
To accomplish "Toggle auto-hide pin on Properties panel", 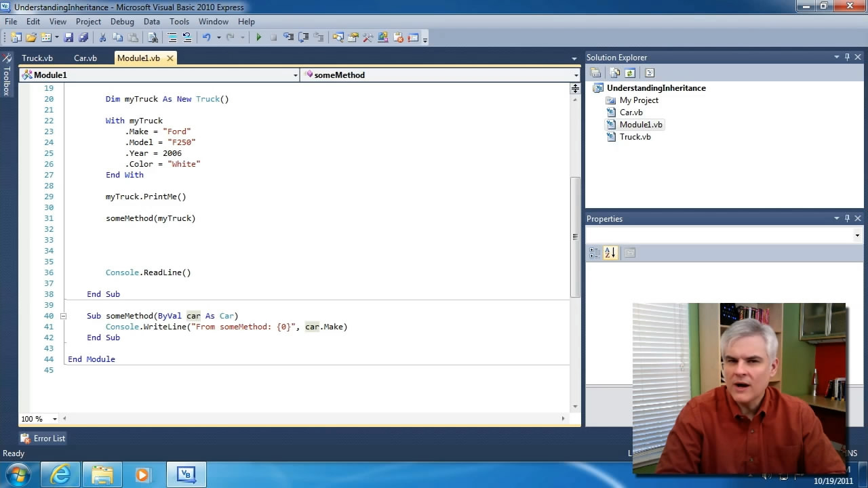I will (847, 218).
